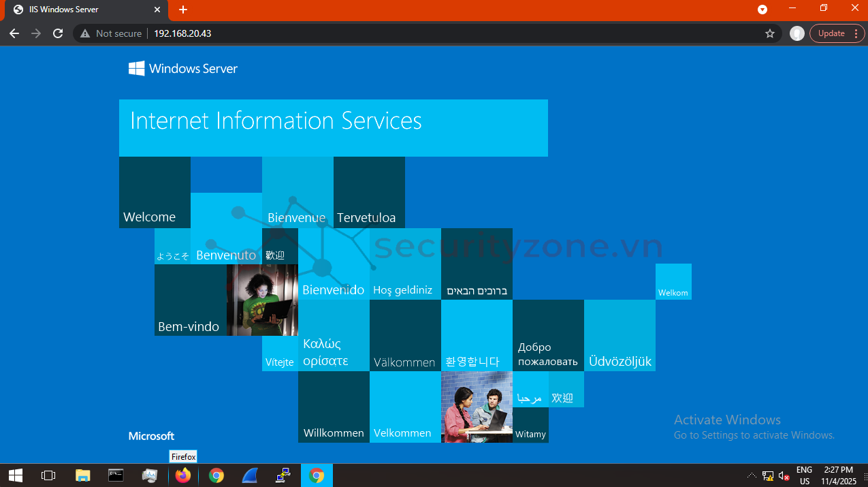Open the Bienvenue welcome tile link
This screenshot has width=868, height=487.
point(297,217)
